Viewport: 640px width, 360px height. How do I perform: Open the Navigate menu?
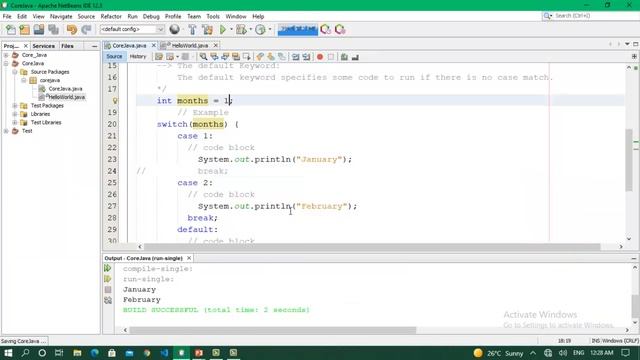(x=61, y=16)
